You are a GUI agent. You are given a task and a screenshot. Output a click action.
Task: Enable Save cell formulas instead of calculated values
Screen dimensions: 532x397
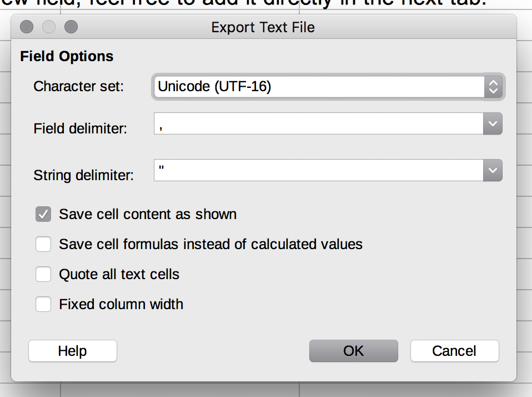pos(43,244)
